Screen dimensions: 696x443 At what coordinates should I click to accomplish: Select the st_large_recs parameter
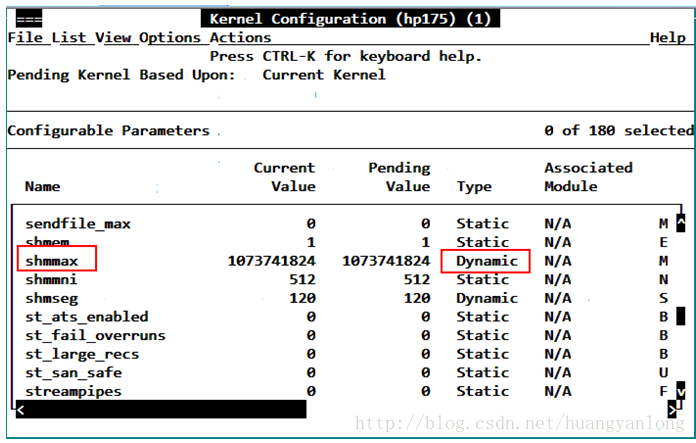tap(82, 354)
